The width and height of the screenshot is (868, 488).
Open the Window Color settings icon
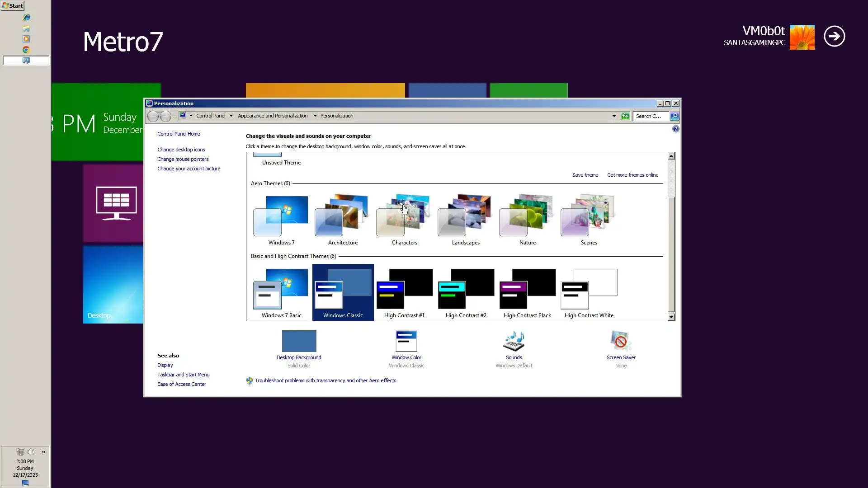tap(406, 341)
